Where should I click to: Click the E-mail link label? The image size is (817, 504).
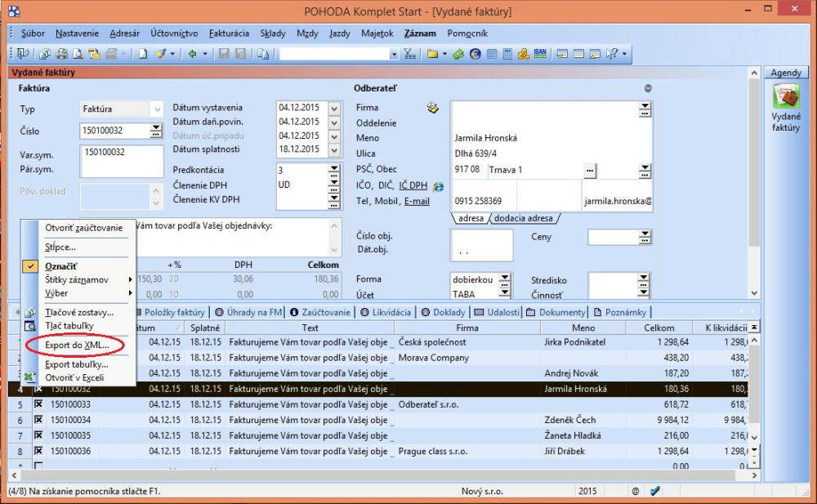pos(417,201)
